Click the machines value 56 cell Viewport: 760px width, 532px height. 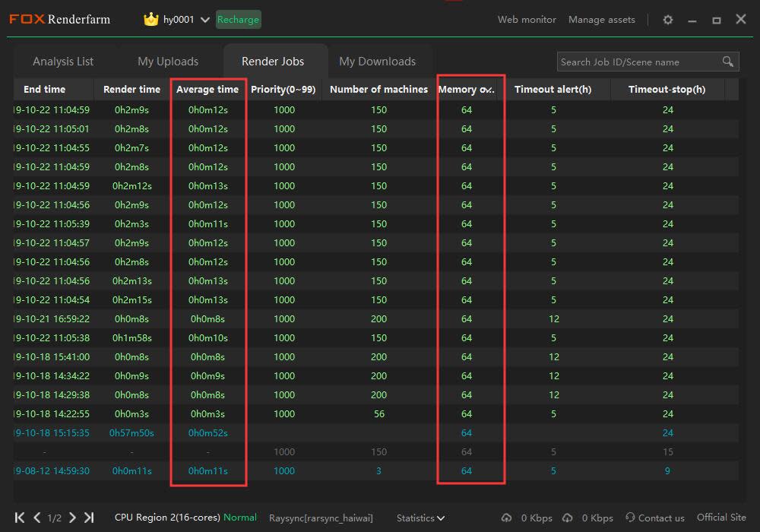(x=379, y=413)
